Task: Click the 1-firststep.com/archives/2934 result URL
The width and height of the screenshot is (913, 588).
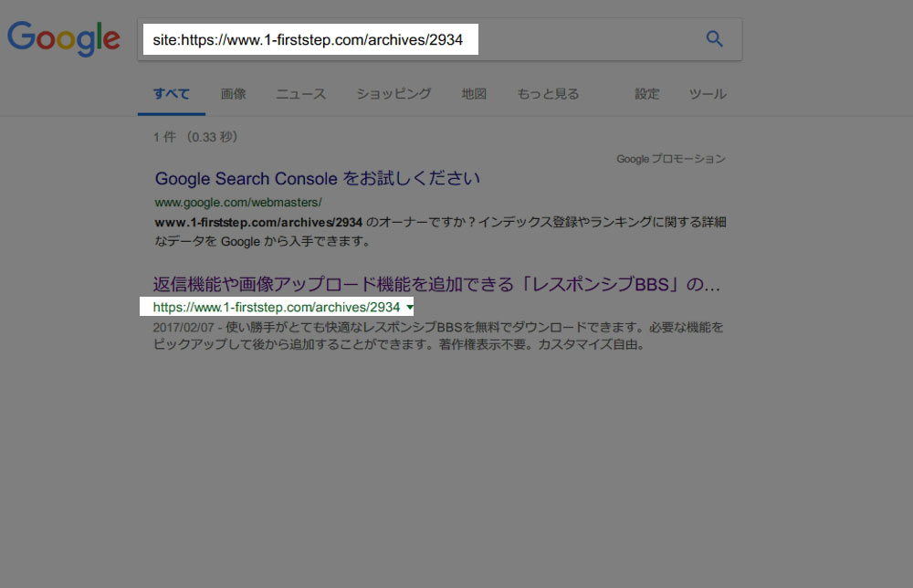Action: 277,307
